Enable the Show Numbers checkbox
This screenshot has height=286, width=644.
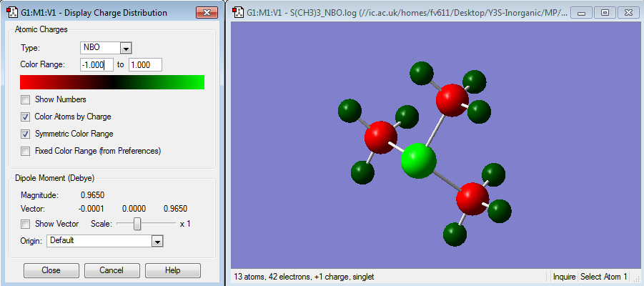tap(26, 99)
